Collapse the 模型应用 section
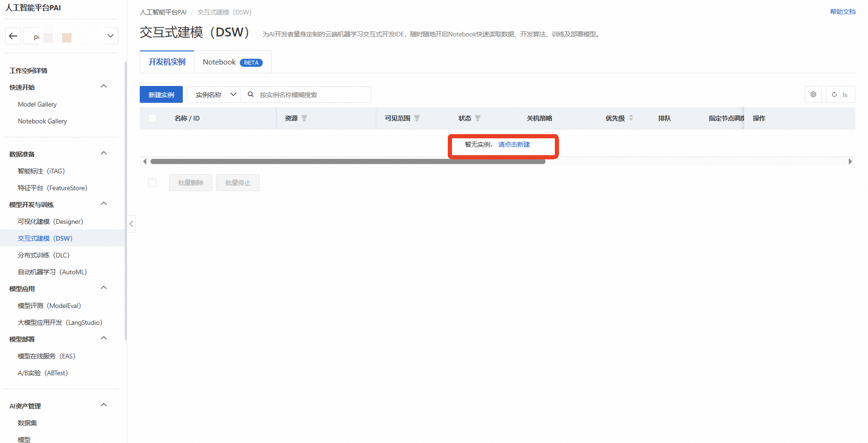868x443 pixels. click(x=104, y=288)
